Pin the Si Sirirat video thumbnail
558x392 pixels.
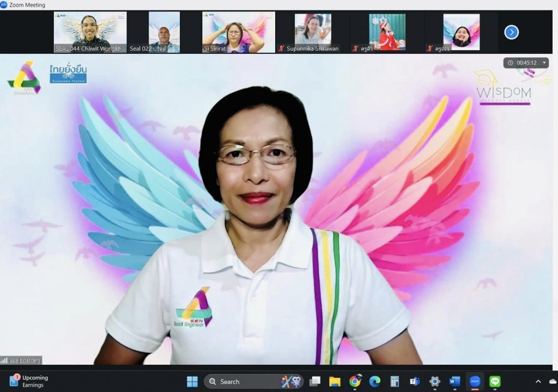[x=239, y=32]
